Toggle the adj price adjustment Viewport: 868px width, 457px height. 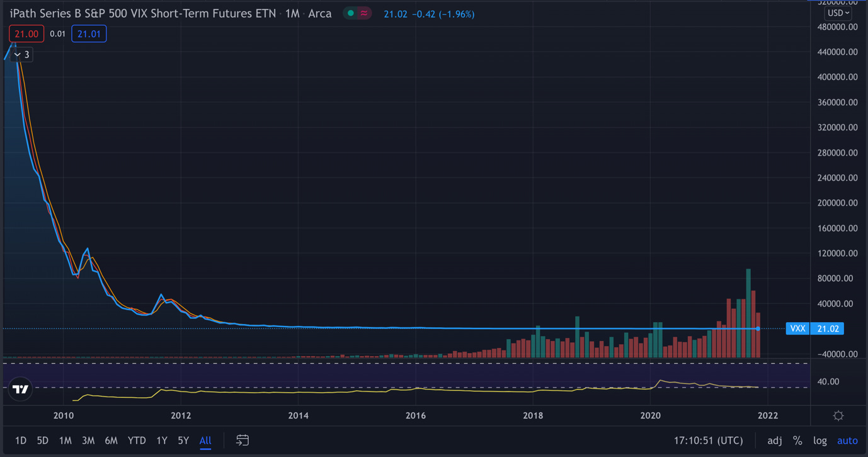pos(775,441)
